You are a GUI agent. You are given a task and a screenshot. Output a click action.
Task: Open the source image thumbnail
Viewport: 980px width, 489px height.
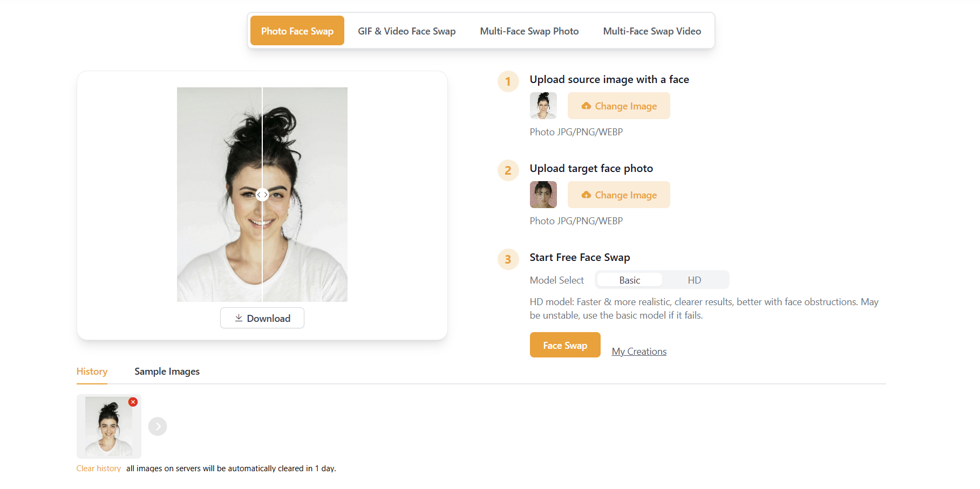pyautogui.click(x=543, y=106)
